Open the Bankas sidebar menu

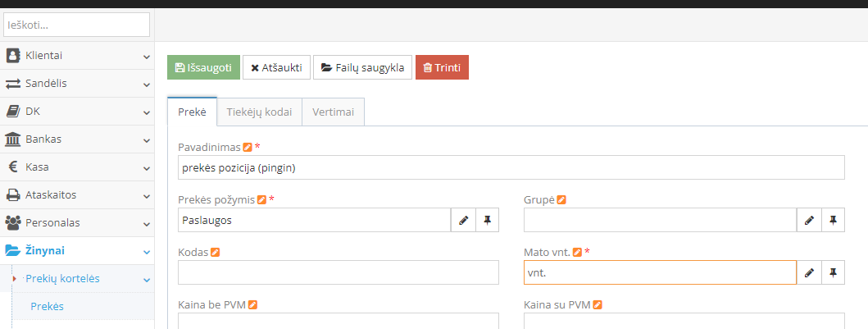click(x=77, y=139)
